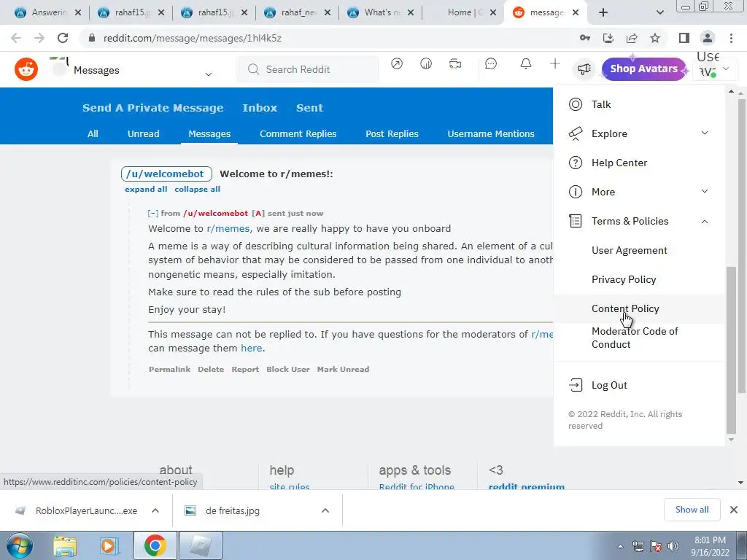
Task: Open Privacy Policy link
Action: (624, 279)
